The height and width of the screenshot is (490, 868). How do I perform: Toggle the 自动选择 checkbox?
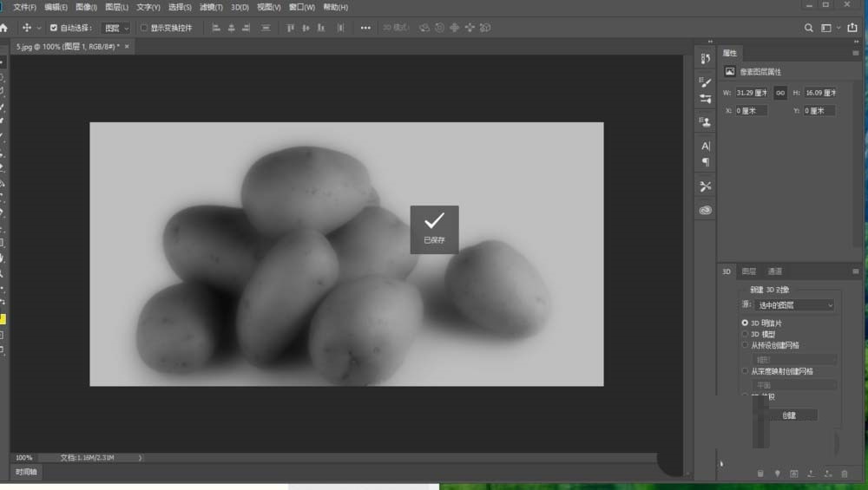tap(54, 28)
